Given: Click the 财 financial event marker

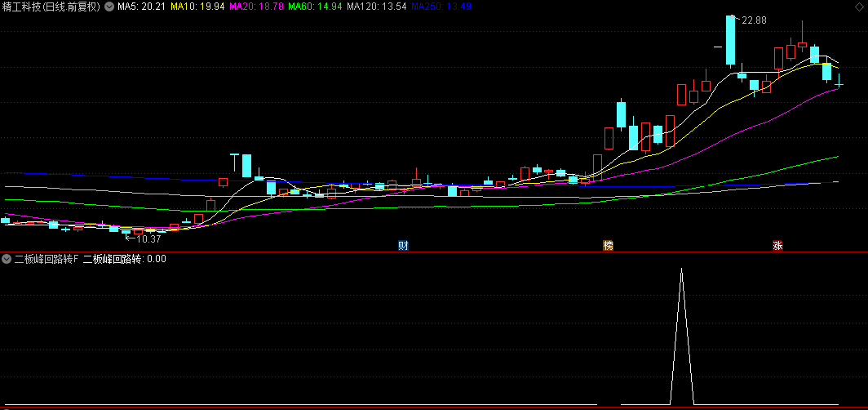Looking at the screenshot, I should point(403,246).
